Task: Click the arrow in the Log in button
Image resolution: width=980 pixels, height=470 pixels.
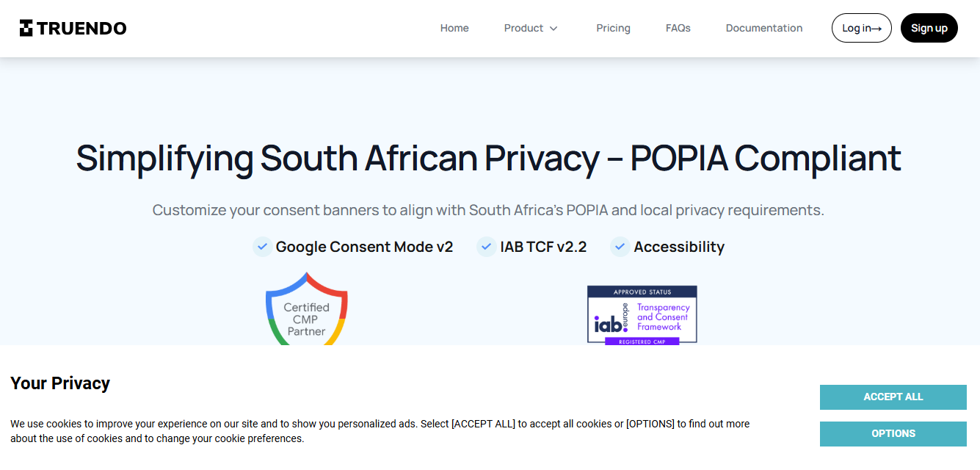Action: (x=876, y=29)
